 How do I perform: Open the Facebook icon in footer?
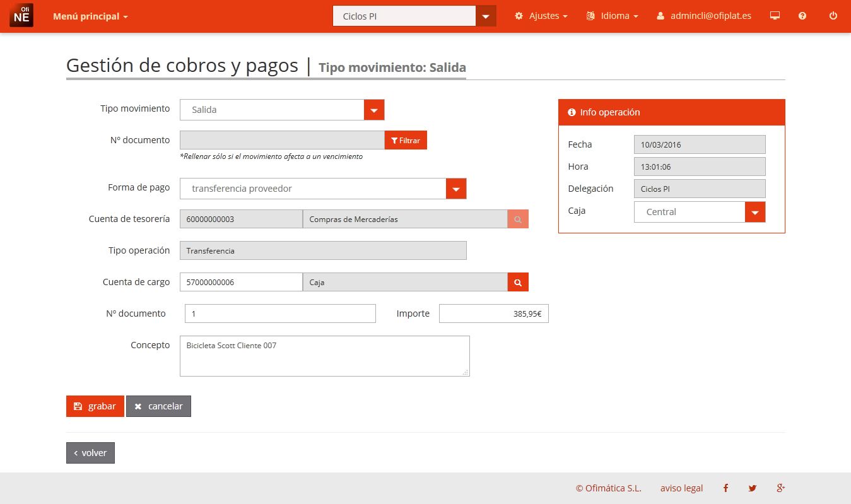coord(725,488)
